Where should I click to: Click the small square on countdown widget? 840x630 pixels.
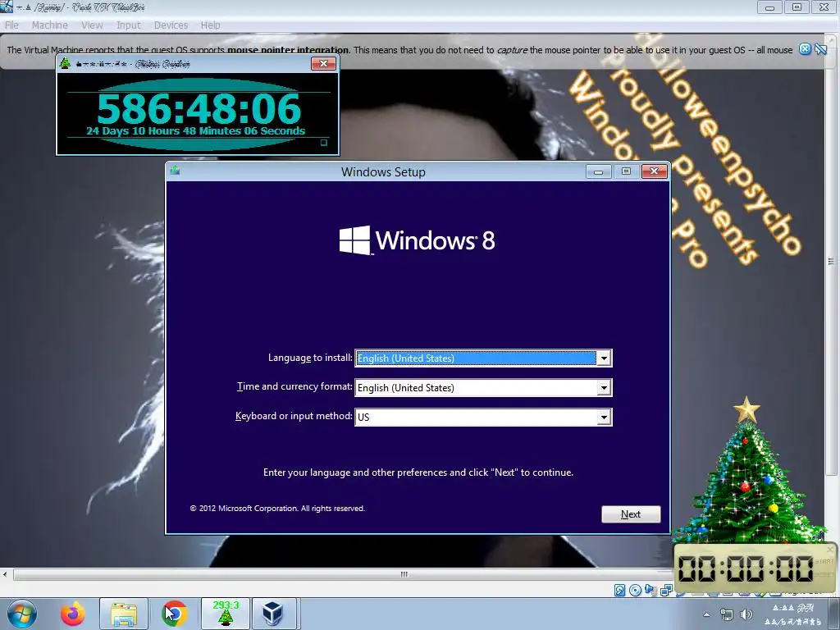point(323,143)
